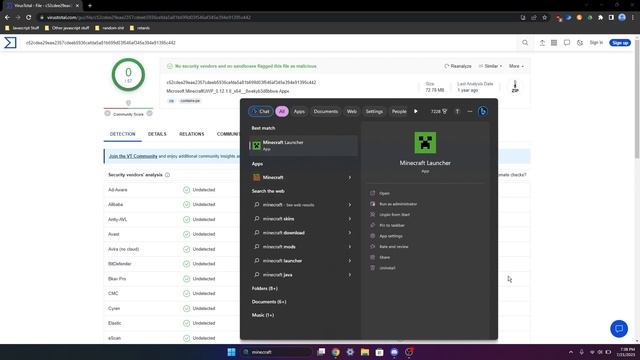This screenshot has width=640, height=360.
Task: Choose App settings
Action: click(391, 236)
